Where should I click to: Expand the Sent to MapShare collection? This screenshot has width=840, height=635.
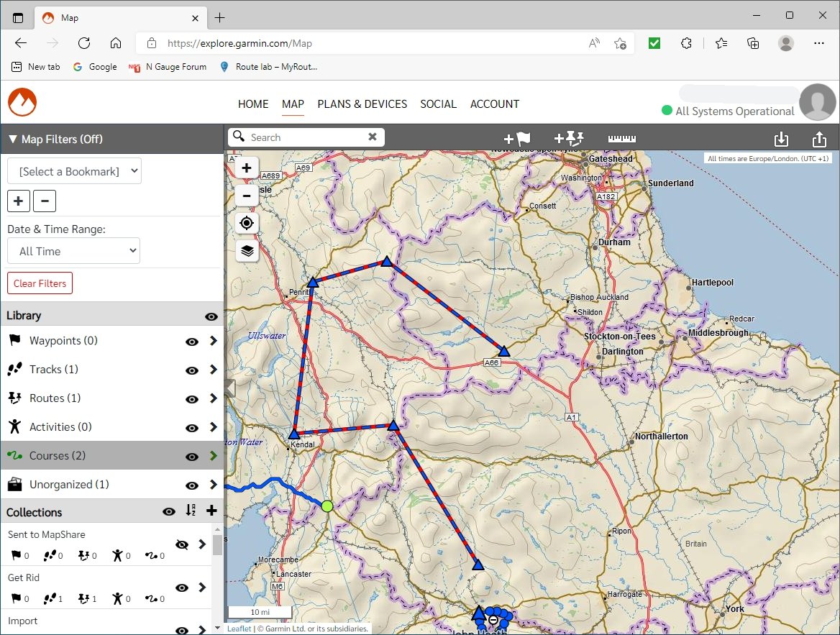(x=202, y=544)
